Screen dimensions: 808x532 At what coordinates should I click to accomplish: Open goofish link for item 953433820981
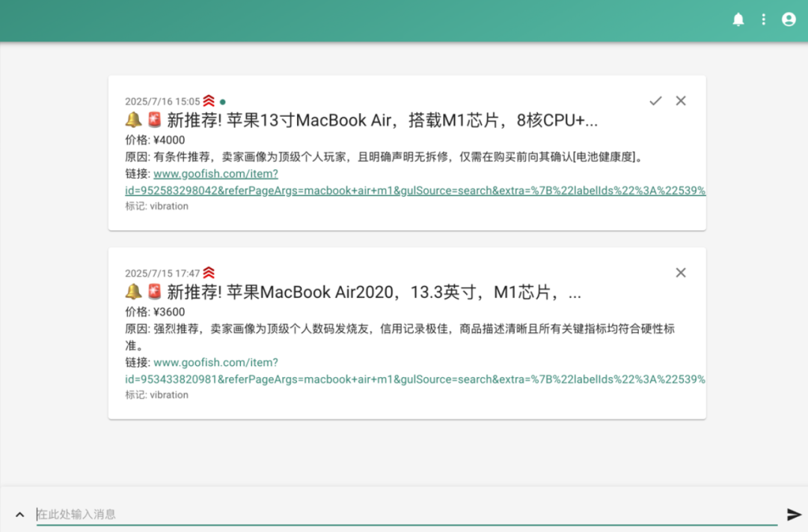tap(415, 370)
